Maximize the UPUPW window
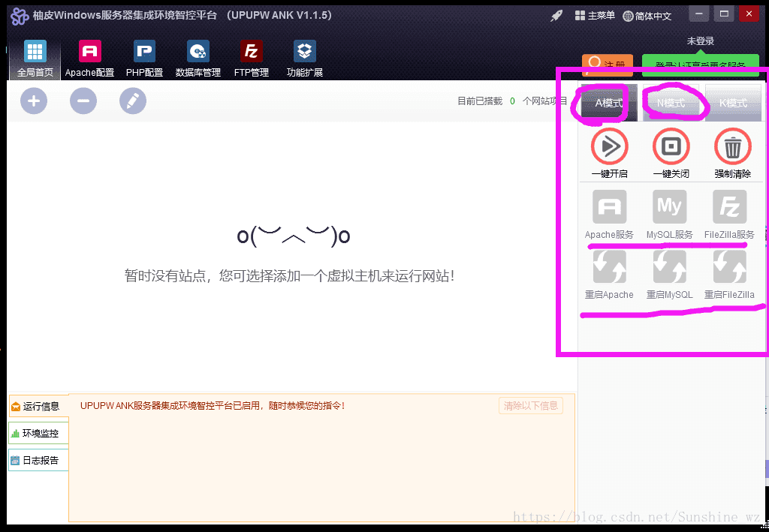The image size is (769, 532). [x=724, y=14]
